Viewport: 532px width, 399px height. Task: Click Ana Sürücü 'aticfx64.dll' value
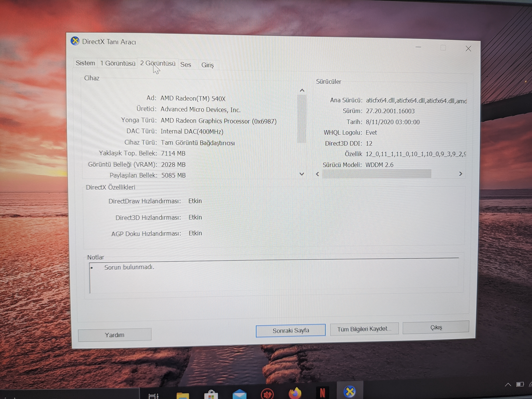pos(416,101)
